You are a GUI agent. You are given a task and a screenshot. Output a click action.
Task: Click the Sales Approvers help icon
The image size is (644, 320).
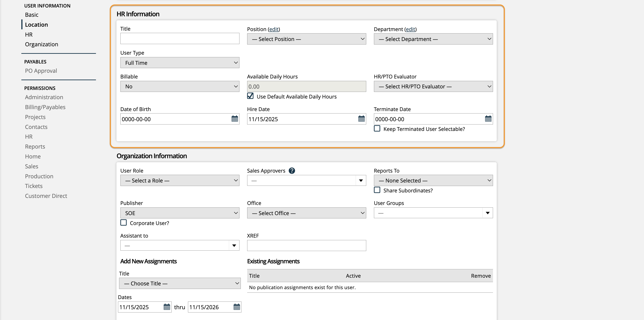(292, 171)
